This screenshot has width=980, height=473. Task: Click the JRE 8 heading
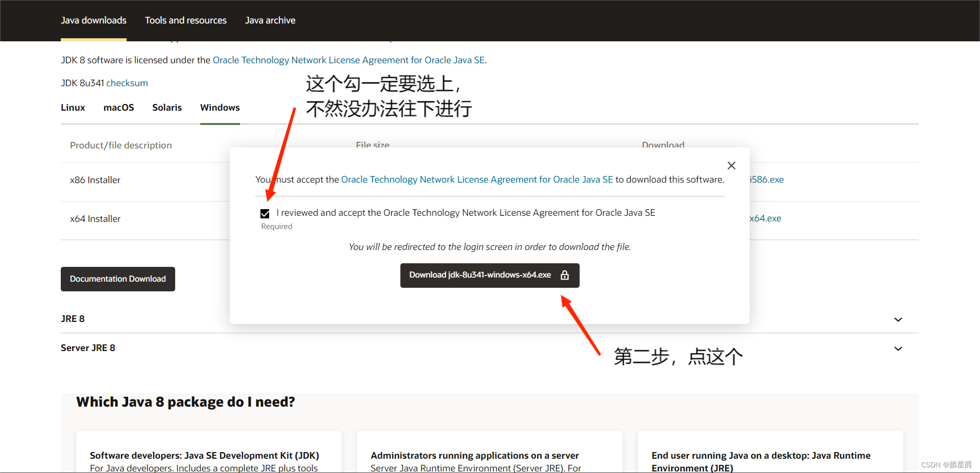click(x=73, y=319)
